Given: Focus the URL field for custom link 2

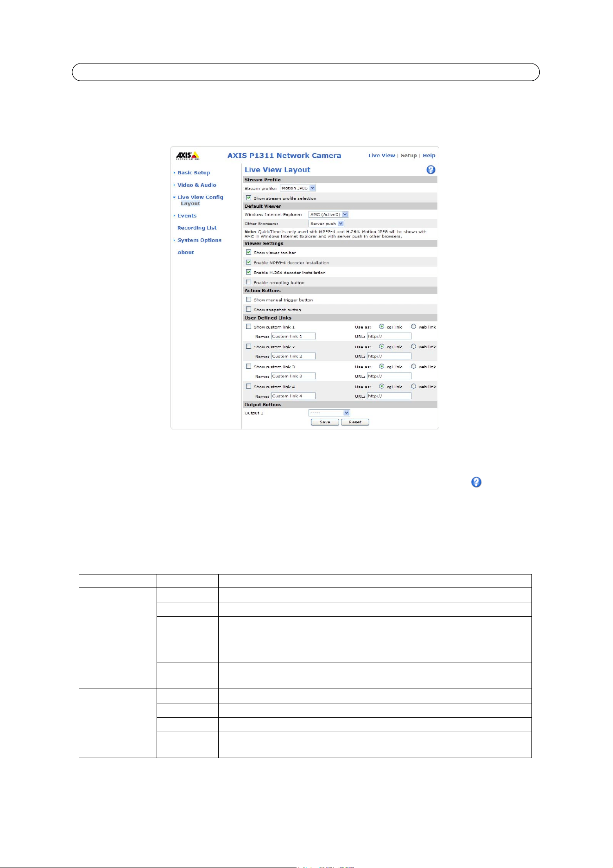Looking at the screenshot, I should [x=389, y=356].
